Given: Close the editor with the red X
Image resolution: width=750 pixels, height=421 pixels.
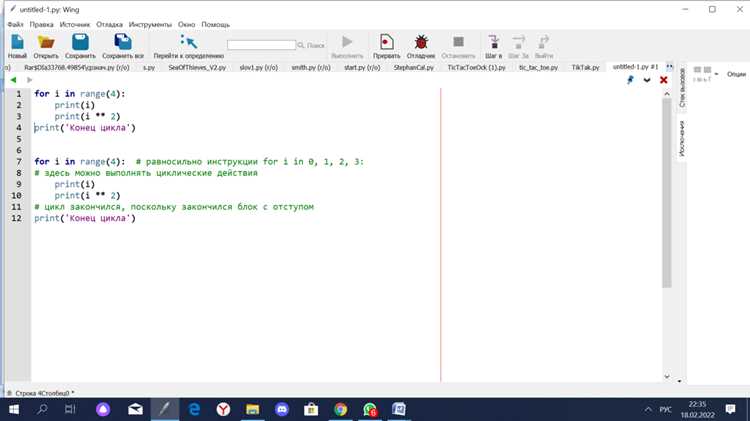Looking at the screenshot, I should coord(663,80).
